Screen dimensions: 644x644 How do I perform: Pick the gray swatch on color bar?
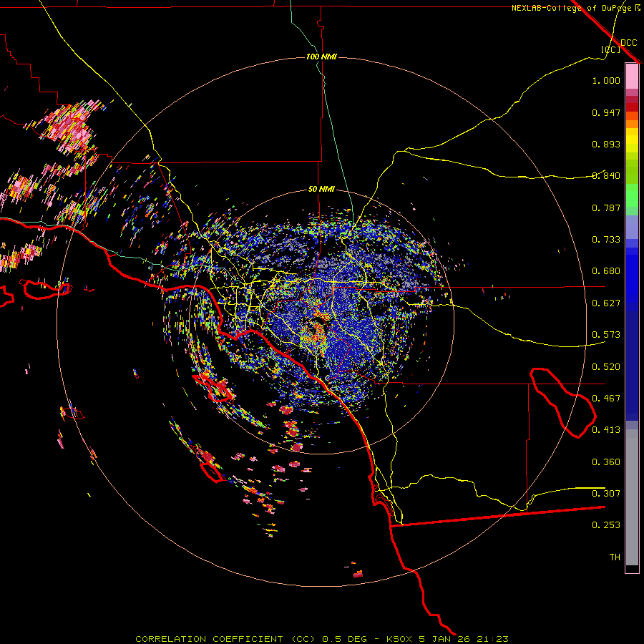632,497
